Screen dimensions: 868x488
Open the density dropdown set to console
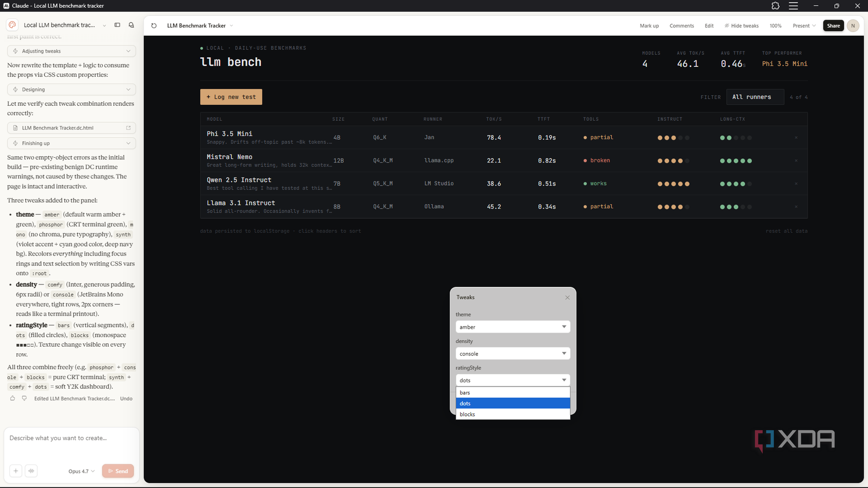click(x=513, y=354)
